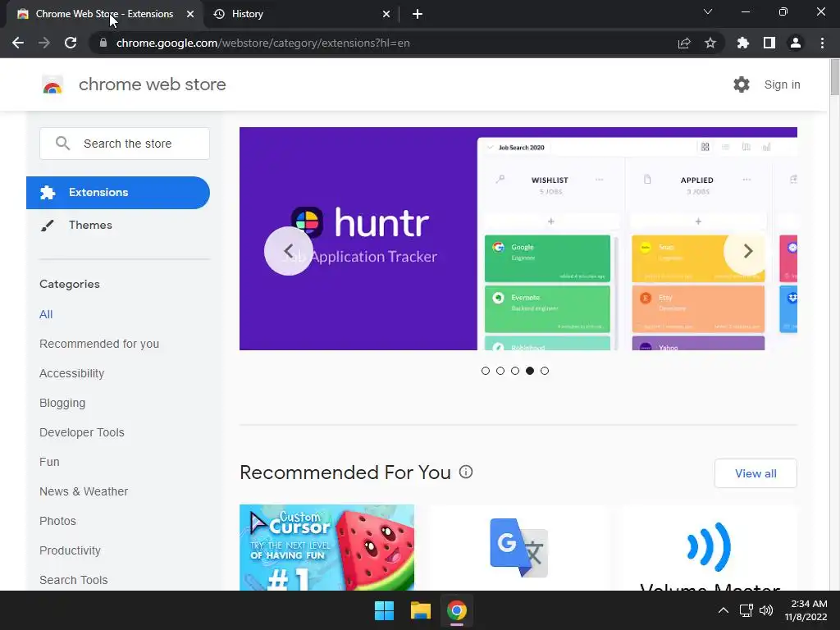Bookmark this page with the star icon

point(710,43)
